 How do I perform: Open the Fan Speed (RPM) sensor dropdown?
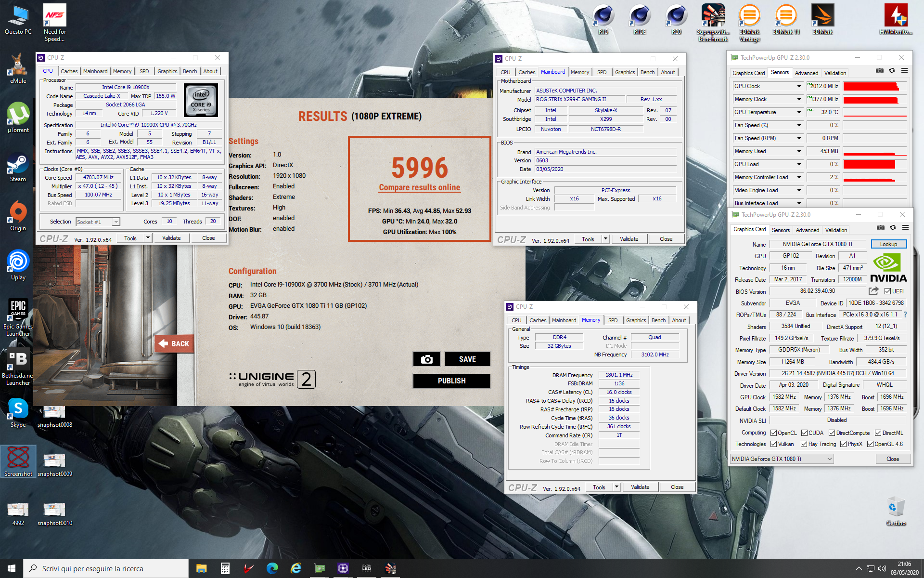tap(799, 138)
